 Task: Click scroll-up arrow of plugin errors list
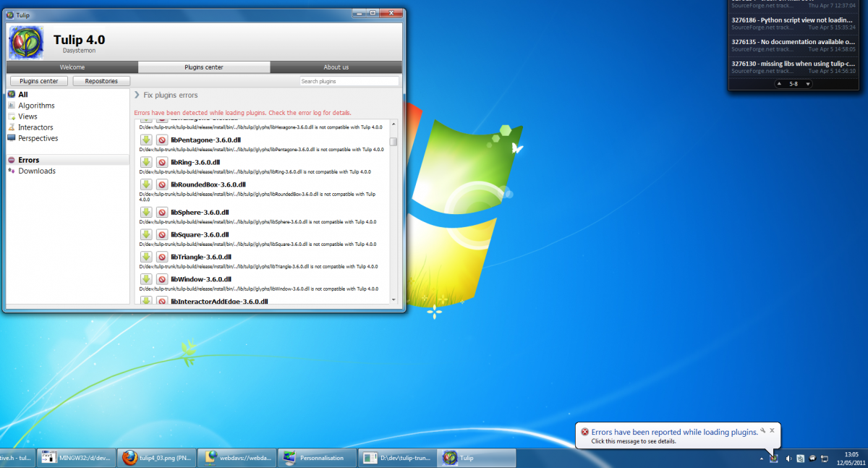click(393, 123)
